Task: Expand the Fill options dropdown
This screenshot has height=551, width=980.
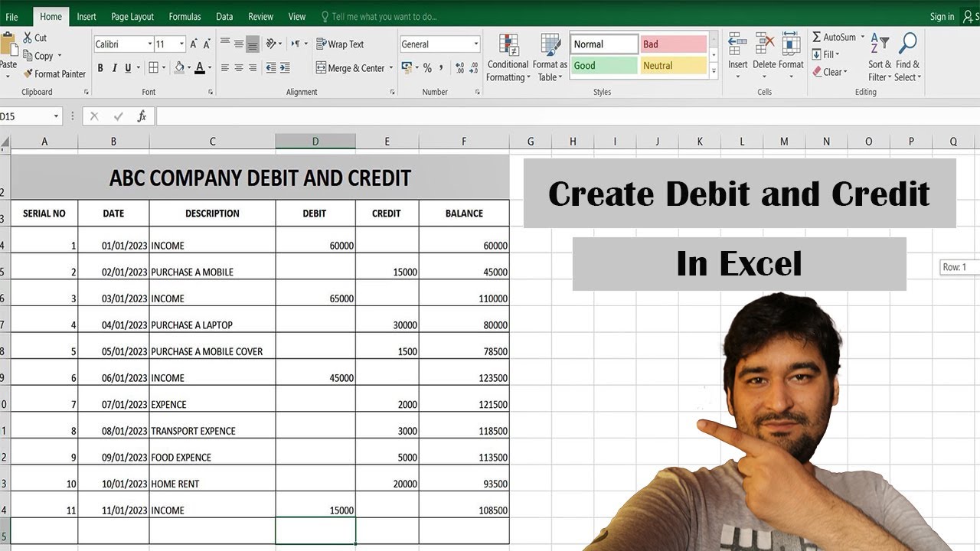Action: coord(838,54)
